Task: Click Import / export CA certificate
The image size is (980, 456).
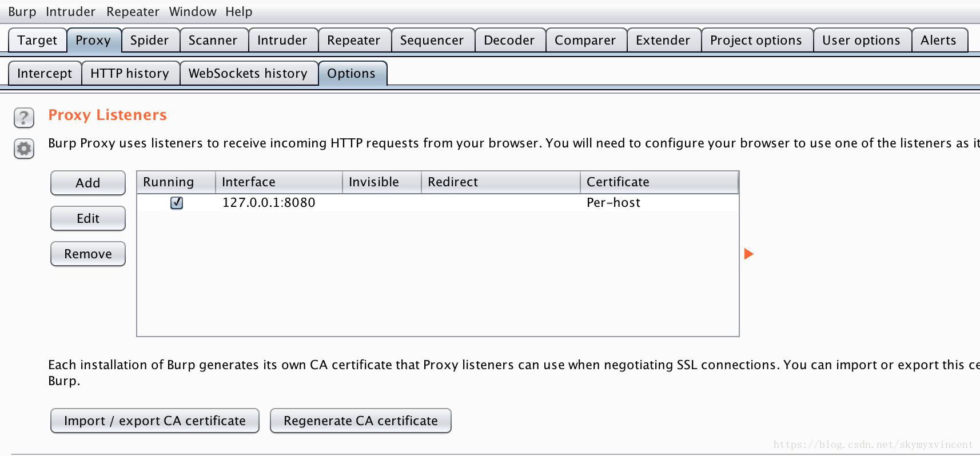Action: coord(155,421)
